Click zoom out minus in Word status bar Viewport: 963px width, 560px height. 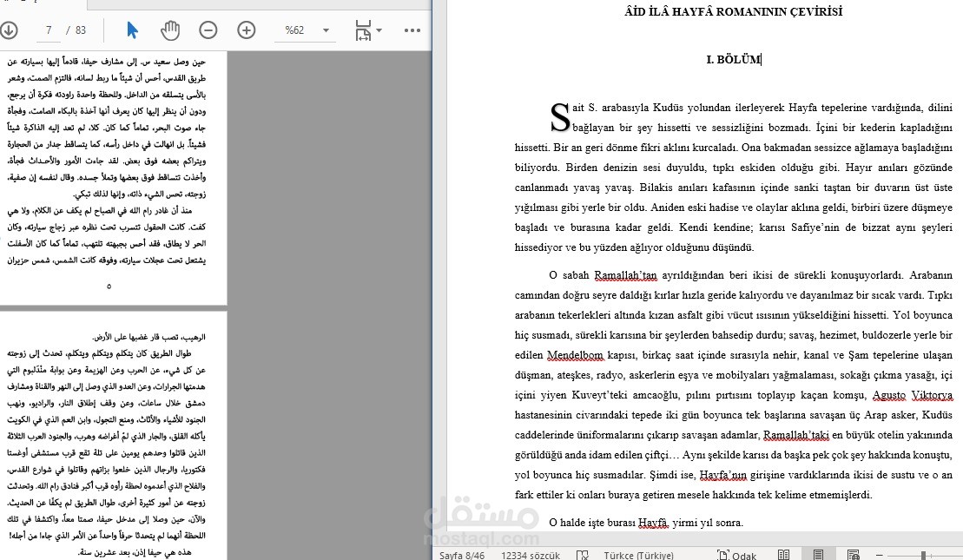tap(880, 555)
